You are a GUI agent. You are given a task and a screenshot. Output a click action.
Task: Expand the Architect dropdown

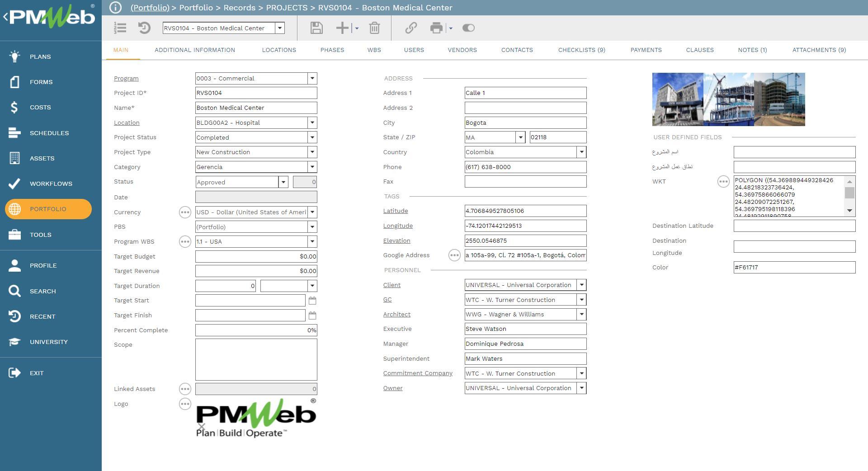582,314
